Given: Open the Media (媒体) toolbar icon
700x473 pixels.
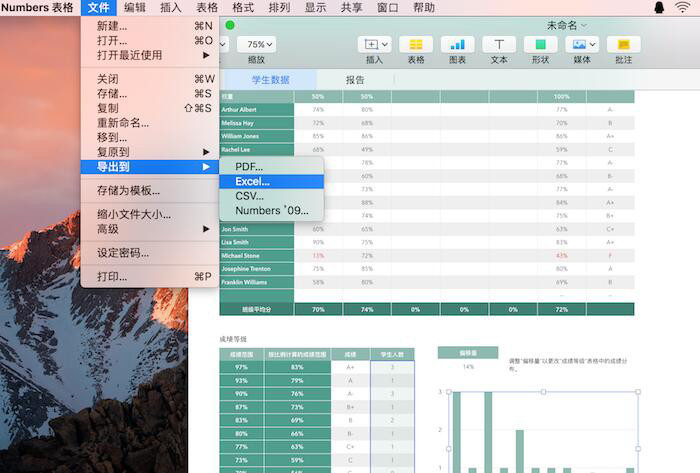Looking at the screenshot, I should 582,44.
